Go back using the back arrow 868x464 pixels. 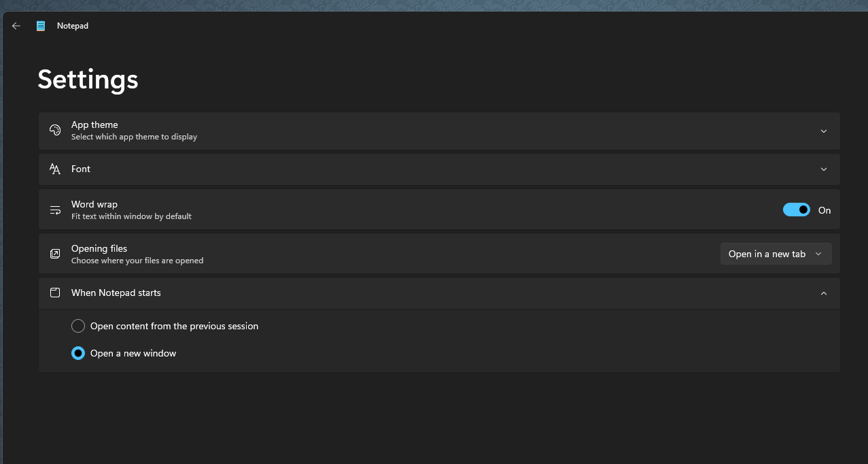16,26
